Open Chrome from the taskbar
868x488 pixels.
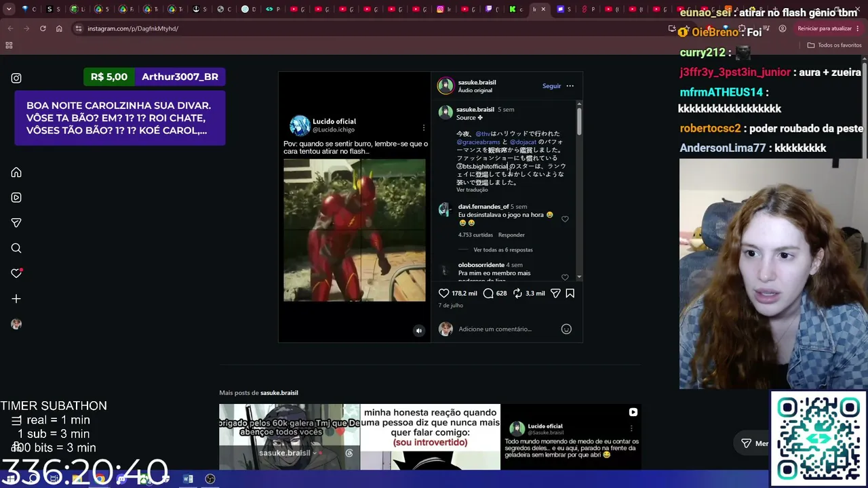coord(100,479)
